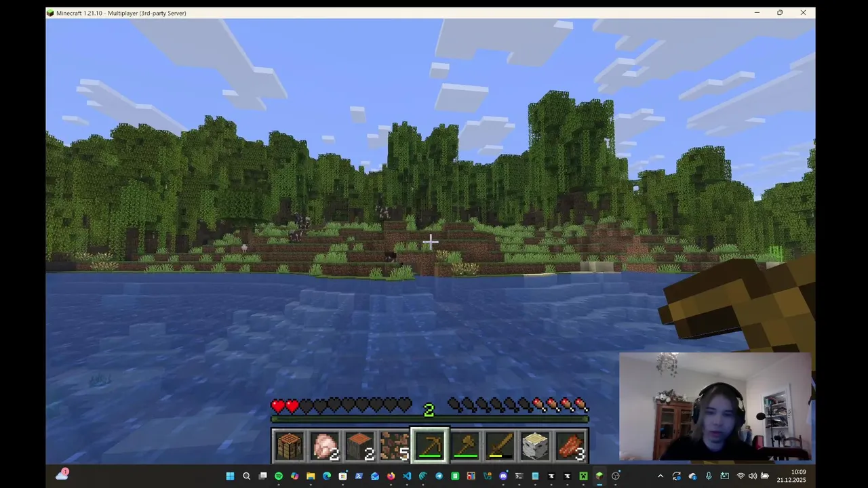Open OBS Studio from the taskbar
This screenshot has width=868, height=488.
[x=616, y=476]
